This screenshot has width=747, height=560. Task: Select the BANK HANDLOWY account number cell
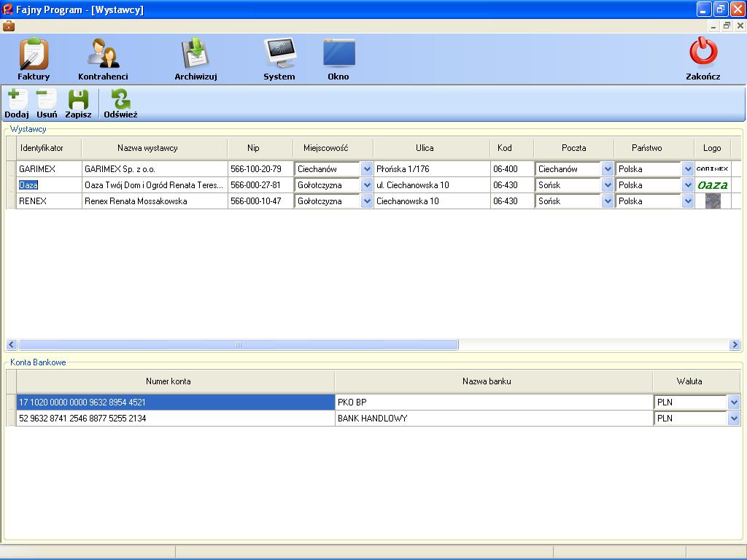[x=175, y=419]
